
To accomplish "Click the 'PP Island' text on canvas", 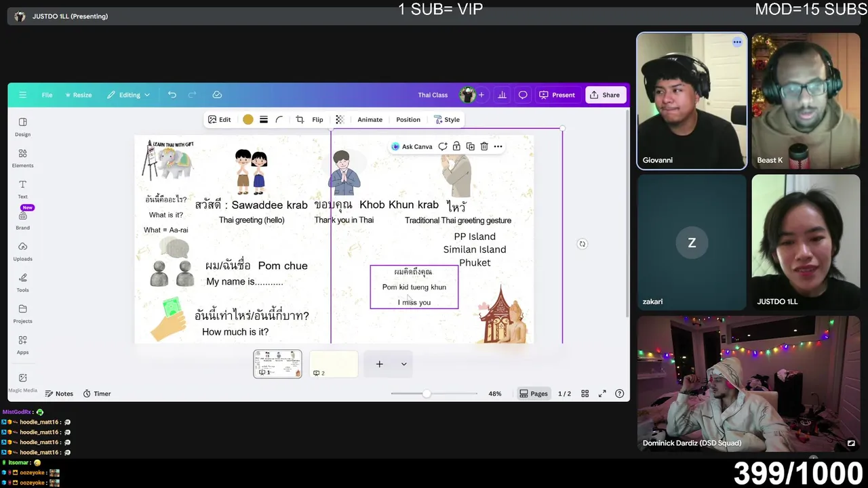I will (x=475, y=237).
